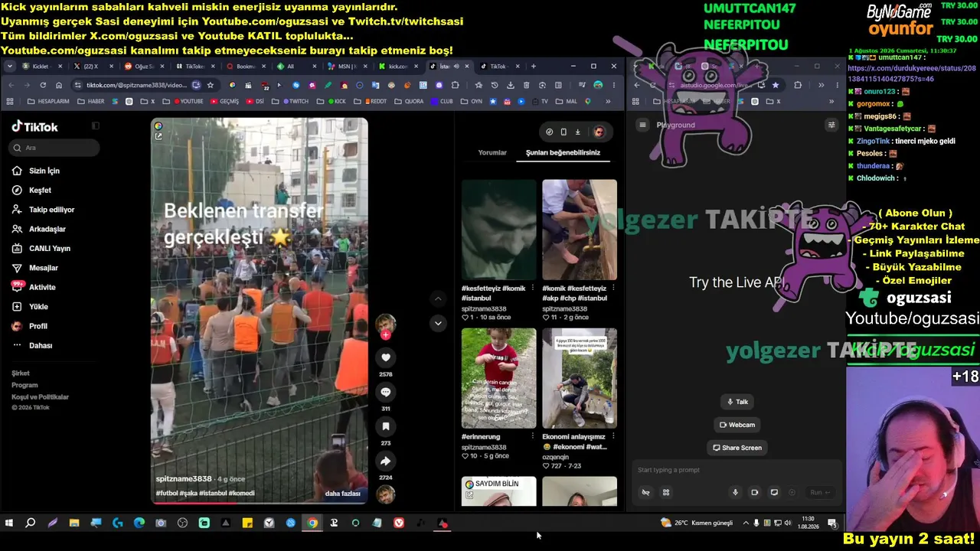Open options for #erinnerung video card
Image resolution: width=980 pixels, height=551 pixels.
coord(533,437)
